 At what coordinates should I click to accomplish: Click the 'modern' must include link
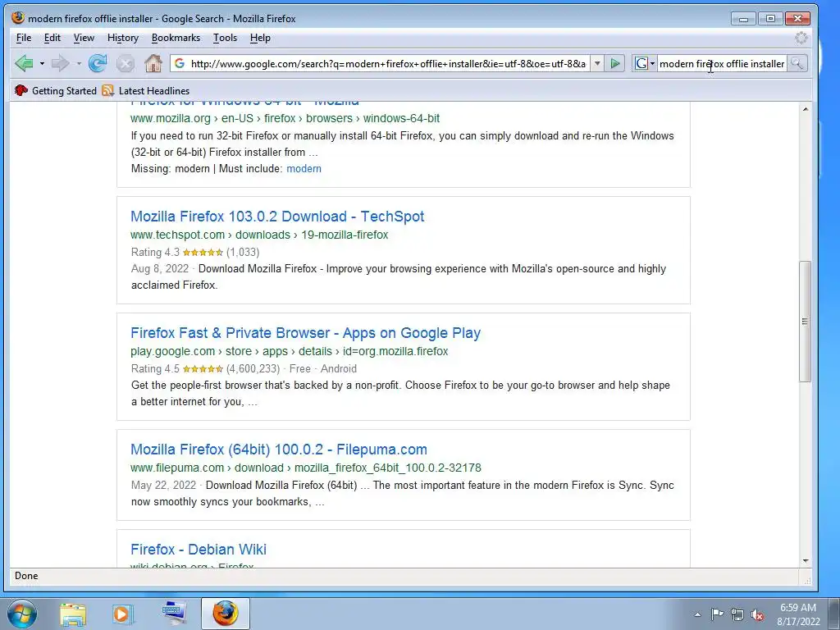tap(304, 168)
